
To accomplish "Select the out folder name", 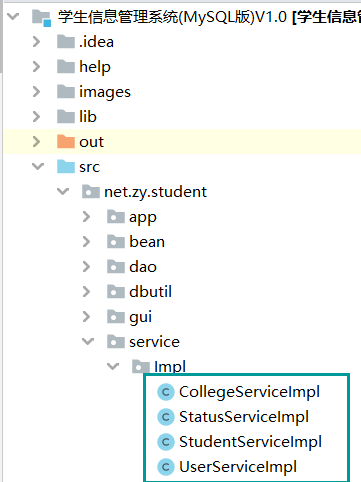I will (x=91, y=142).
